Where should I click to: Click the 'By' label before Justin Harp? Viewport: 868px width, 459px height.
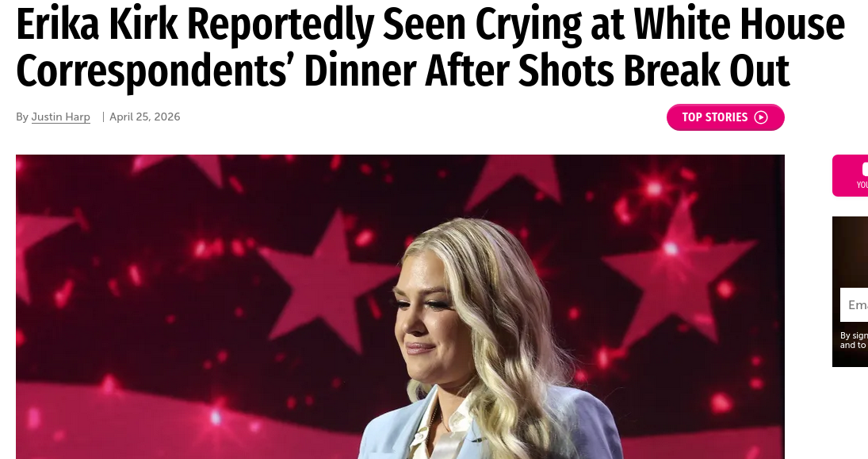pos(22,117)
